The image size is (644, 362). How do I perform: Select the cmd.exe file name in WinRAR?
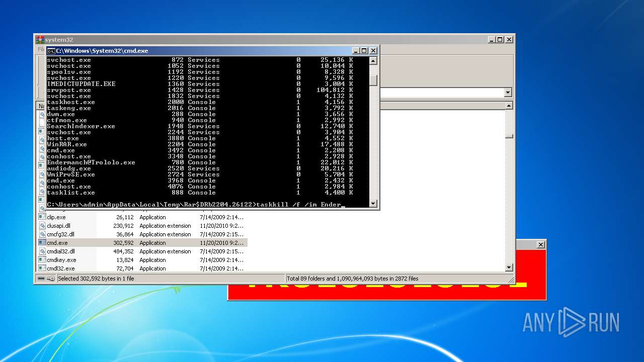[57, 243]
